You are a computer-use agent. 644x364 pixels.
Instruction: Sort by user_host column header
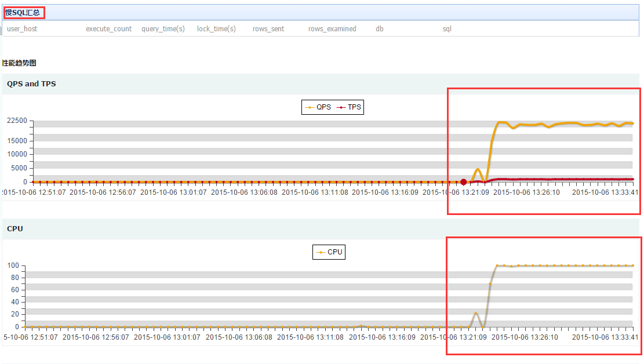point(22,28)
